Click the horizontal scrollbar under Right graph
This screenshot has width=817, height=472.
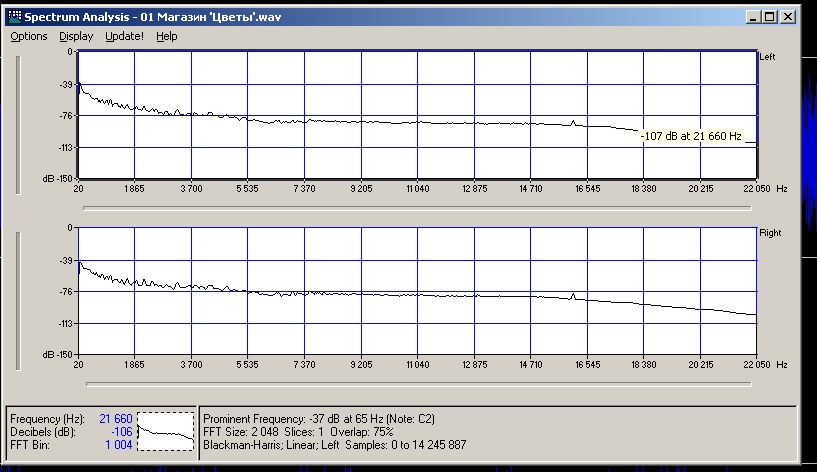(418, 383)
